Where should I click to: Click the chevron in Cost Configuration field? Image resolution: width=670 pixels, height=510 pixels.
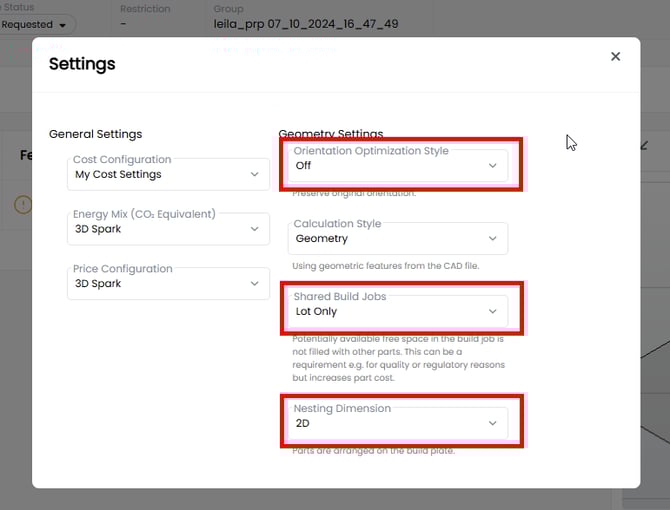click(x=254, y=175)
